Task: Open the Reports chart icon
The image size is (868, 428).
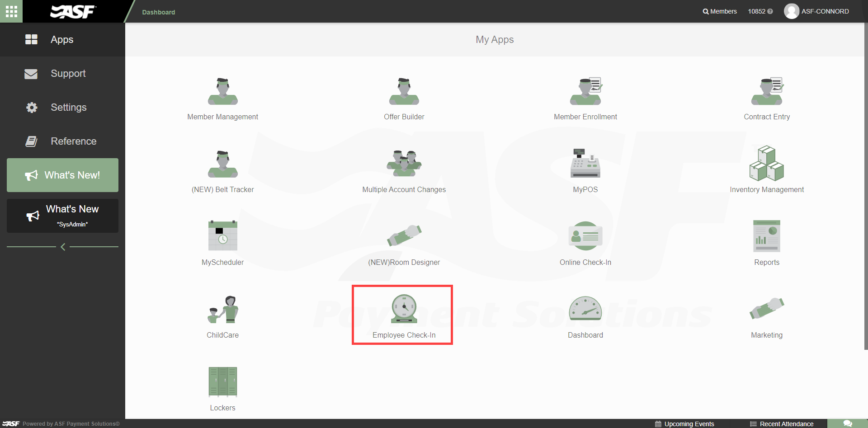Action: click(x=767, y=236)
